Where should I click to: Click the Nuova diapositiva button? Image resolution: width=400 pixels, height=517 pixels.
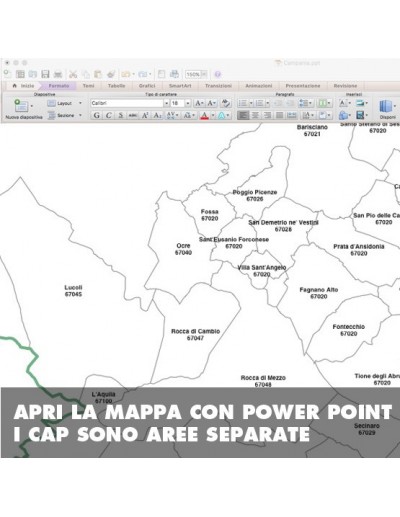tap(24, 109)
